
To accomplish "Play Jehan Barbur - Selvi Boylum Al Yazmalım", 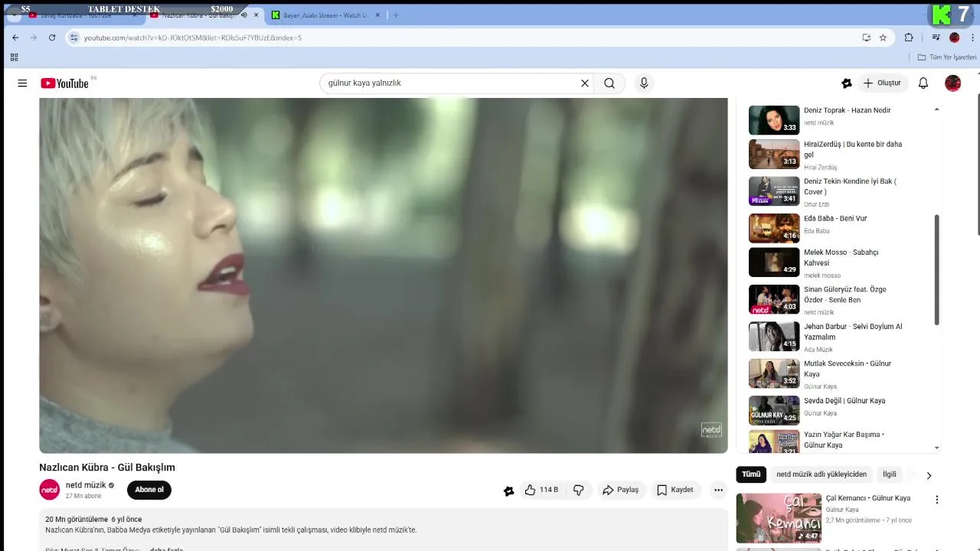I will click(x=835, y=337).
